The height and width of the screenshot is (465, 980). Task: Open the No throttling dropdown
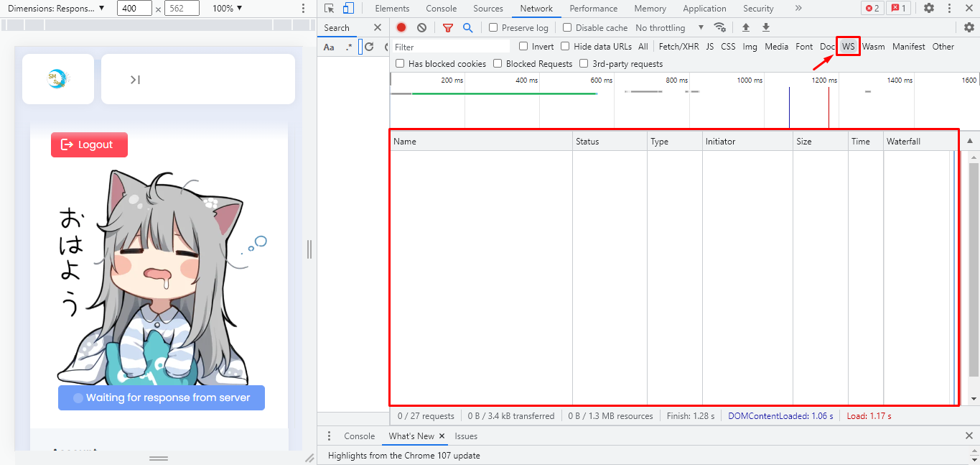click(x=669, y=28)
